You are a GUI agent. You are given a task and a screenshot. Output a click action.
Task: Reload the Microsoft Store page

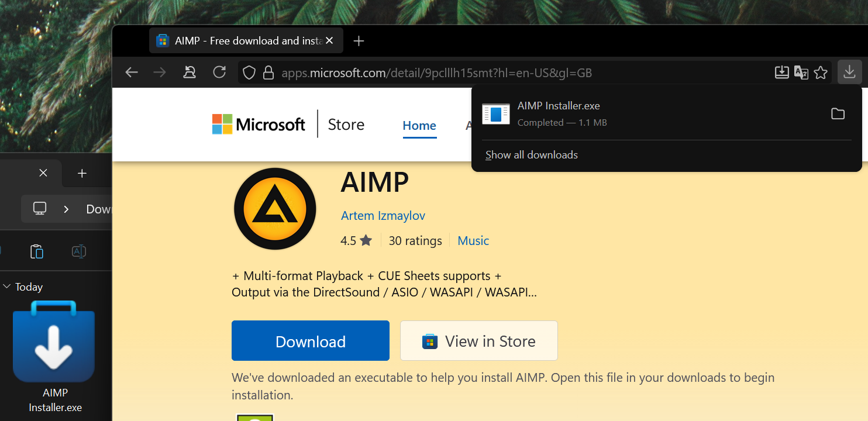219,73
